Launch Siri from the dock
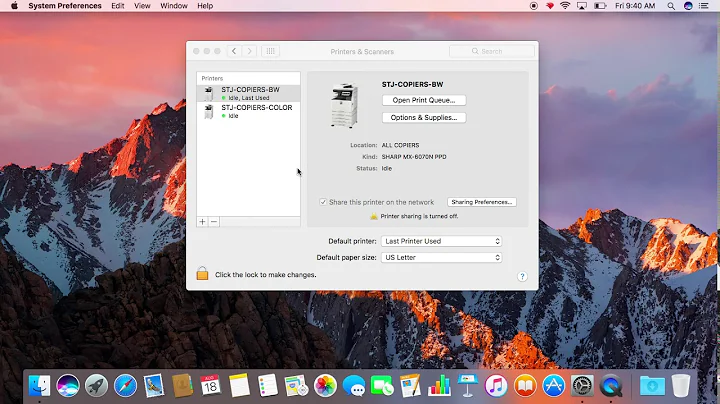Image resolution: width=720 pixels, height=404 pixels. (x=68, y=386)
